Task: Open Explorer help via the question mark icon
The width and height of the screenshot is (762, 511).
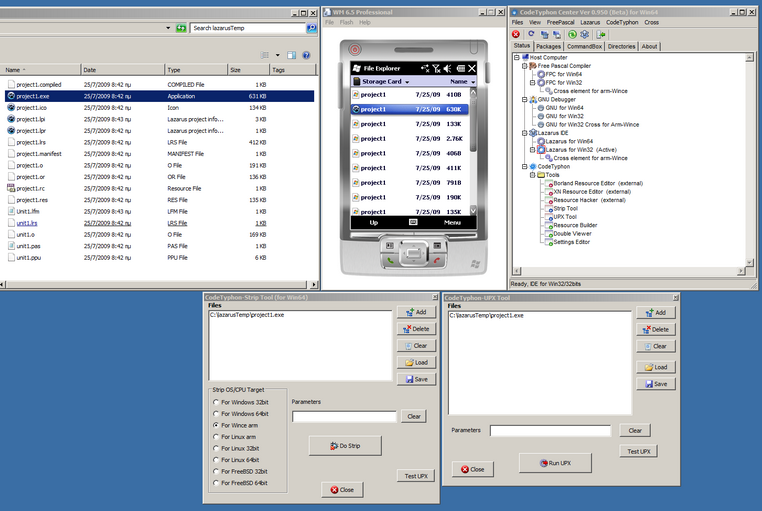Action: click(306, 55)
